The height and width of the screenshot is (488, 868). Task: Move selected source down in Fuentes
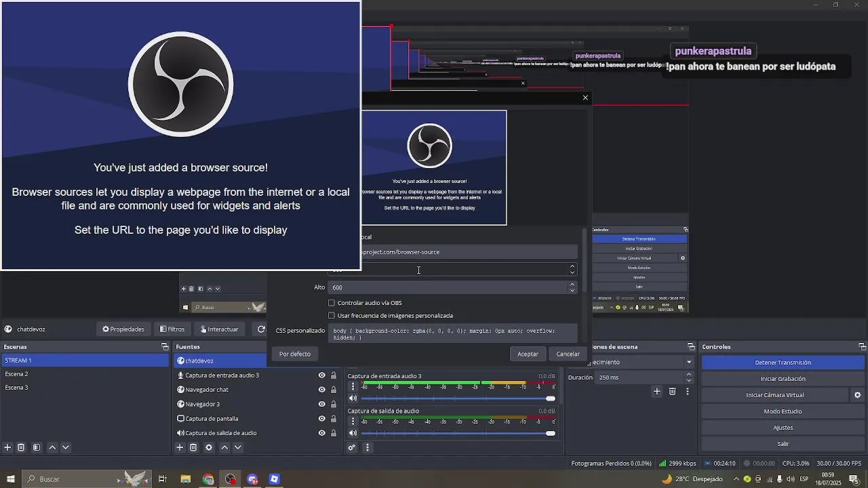pos(238,447)
